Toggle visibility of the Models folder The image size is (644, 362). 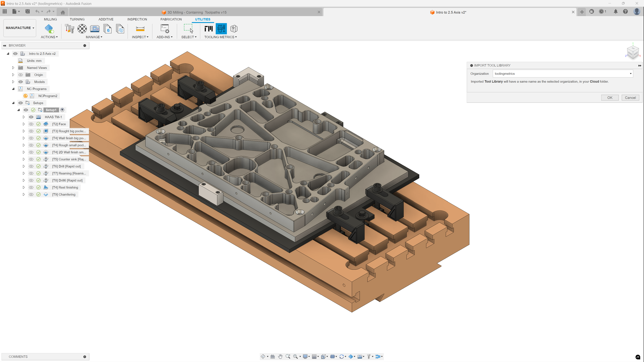tap(20, 82)
